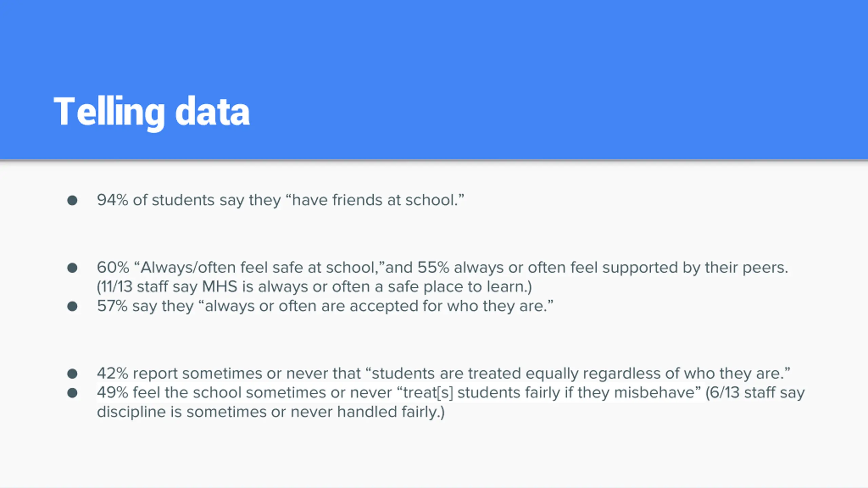This screenshot has height=488, width=868.
Task: Click the 'Telling data' slide title
Action: click(152, 112)
